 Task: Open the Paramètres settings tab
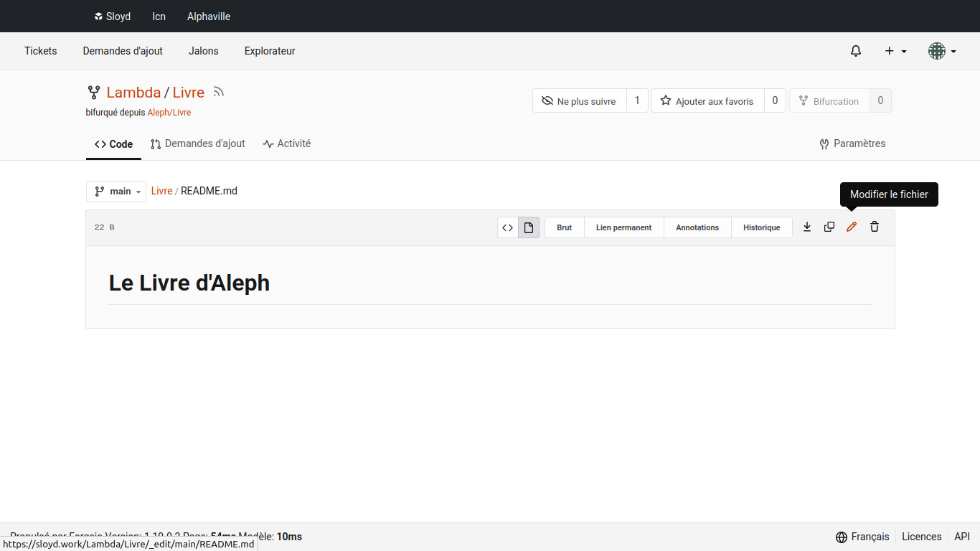click(x=852, y=143)
